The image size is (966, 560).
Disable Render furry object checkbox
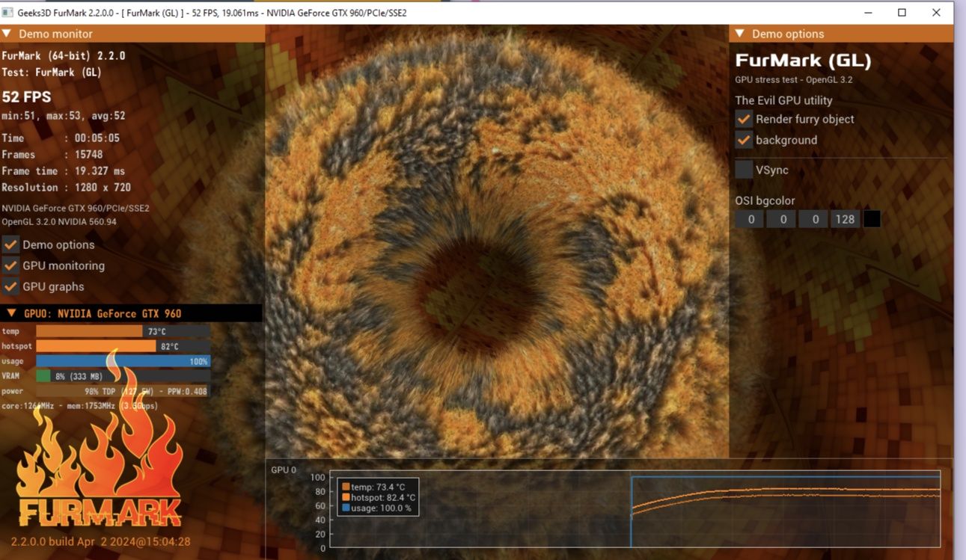(744, 119)
